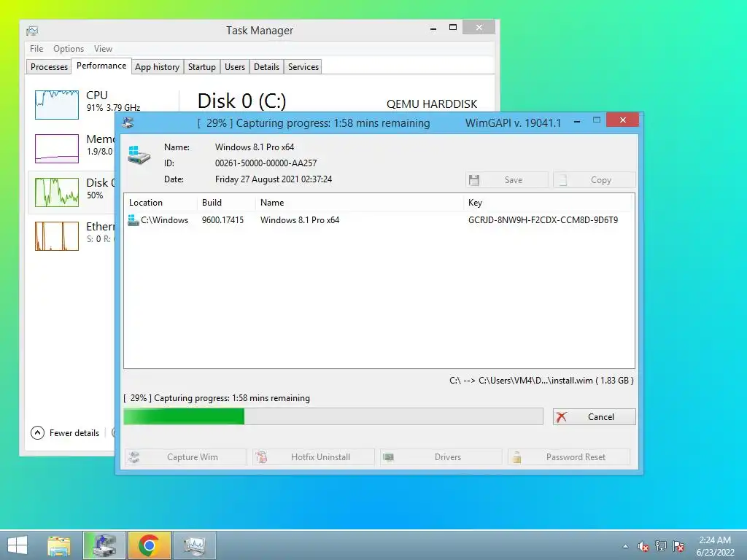Sort by Location column header
This screenshot has height=560, width=747.
[160, 203]
